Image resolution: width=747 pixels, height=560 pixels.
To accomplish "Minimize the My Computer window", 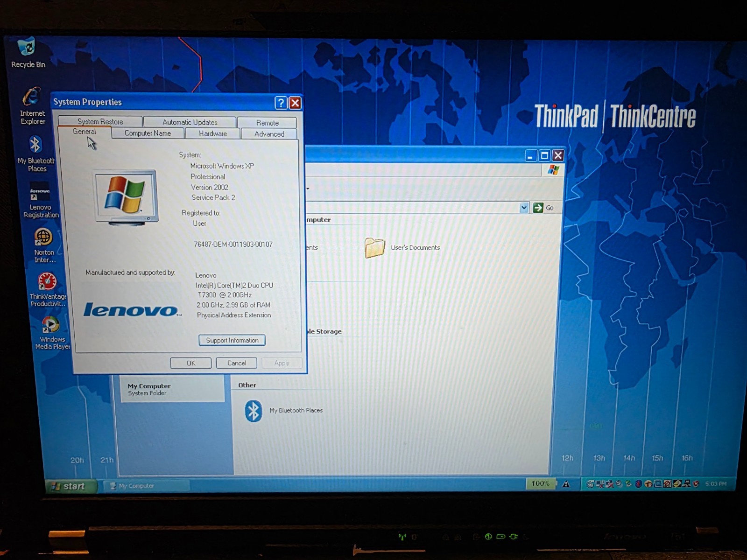I will point(530,155).
